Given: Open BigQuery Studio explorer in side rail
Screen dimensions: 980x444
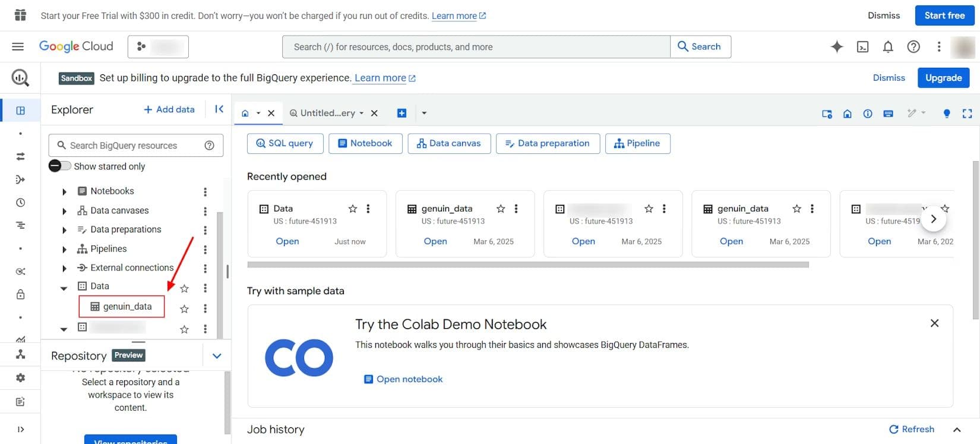Looking at the screenshot, I should pos(21,111).
